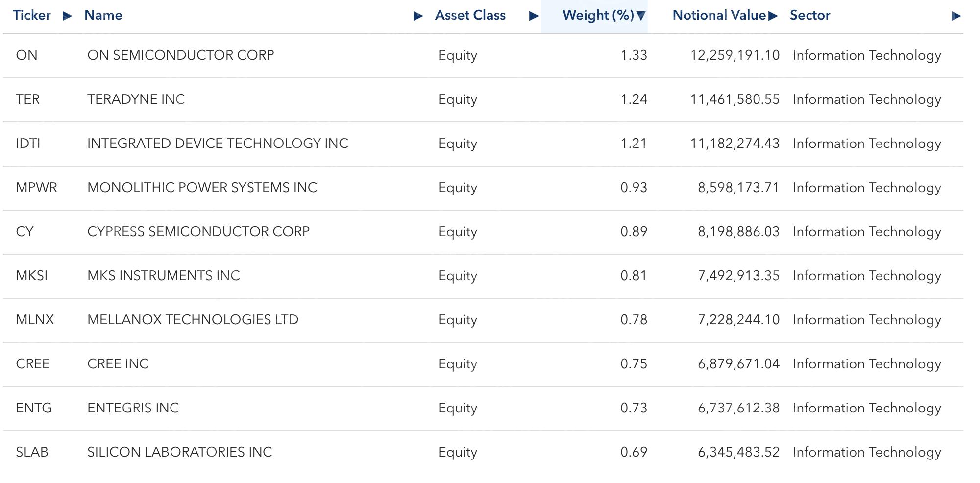Select the ON Semiconductor Corp row
Image resolution: width=980 pixels, height=483 pixels.
[x=180, y=55]
